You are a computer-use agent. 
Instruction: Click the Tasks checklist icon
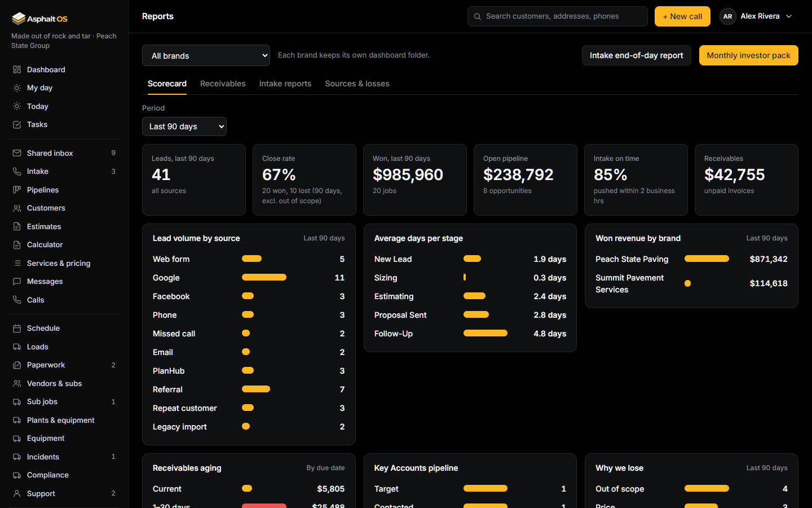[x=17, y=125]
